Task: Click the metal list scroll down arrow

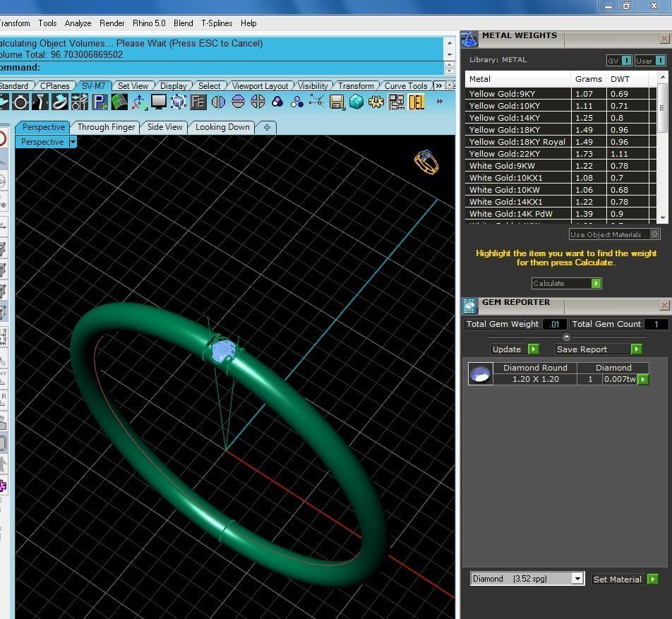Action: (663, 218)
